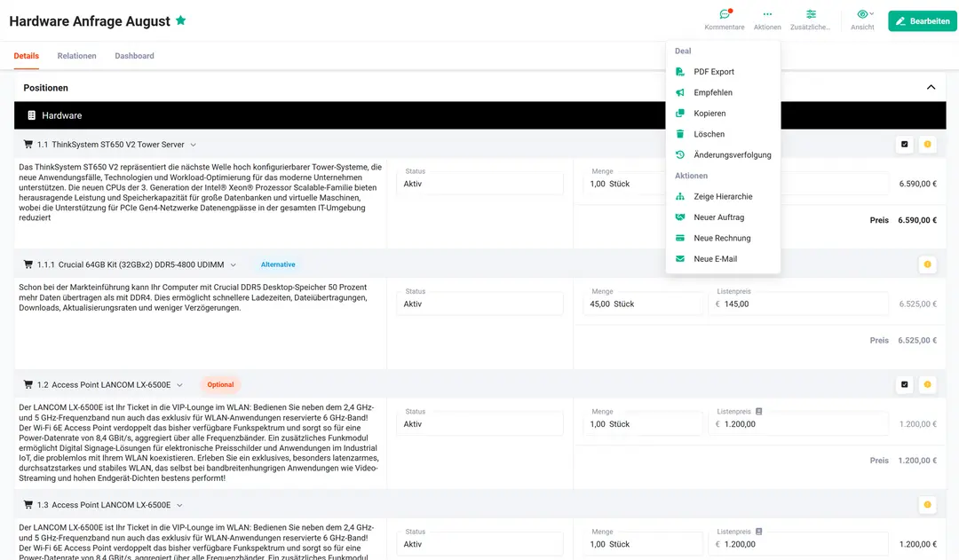Open the Ansicht eye dropdown

(862, 20)
